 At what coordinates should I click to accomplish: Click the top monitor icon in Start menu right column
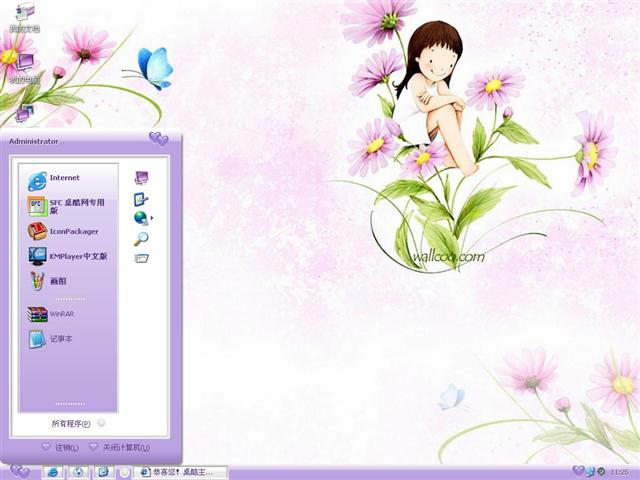[x=141, y=178]
